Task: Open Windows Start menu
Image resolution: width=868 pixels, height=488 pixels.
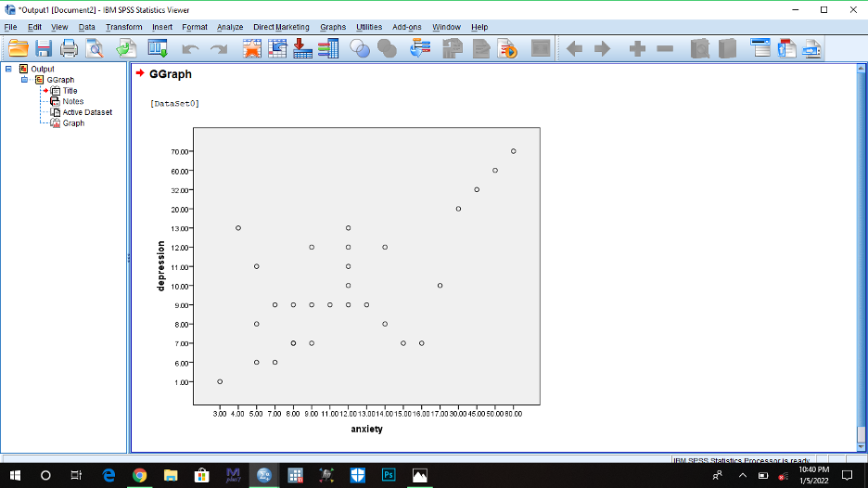Action: pyautogui.click(x=15, y=475)
